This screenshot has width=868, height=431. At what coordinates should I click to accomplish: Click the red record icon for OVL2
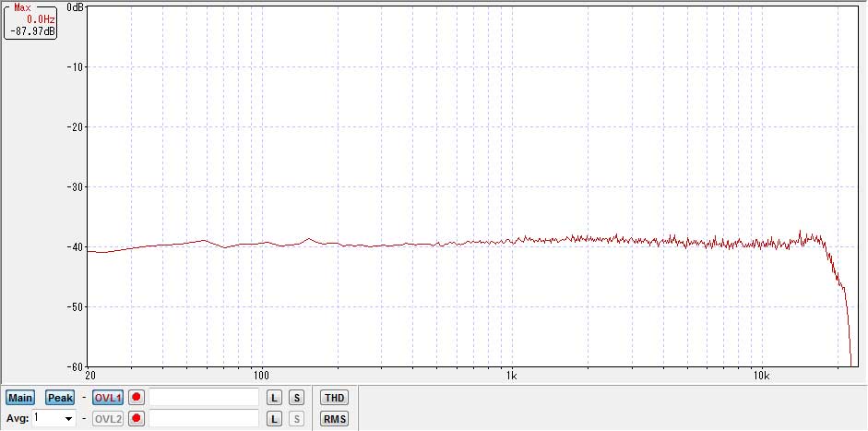pyautogui.click(x=137, y=419)
